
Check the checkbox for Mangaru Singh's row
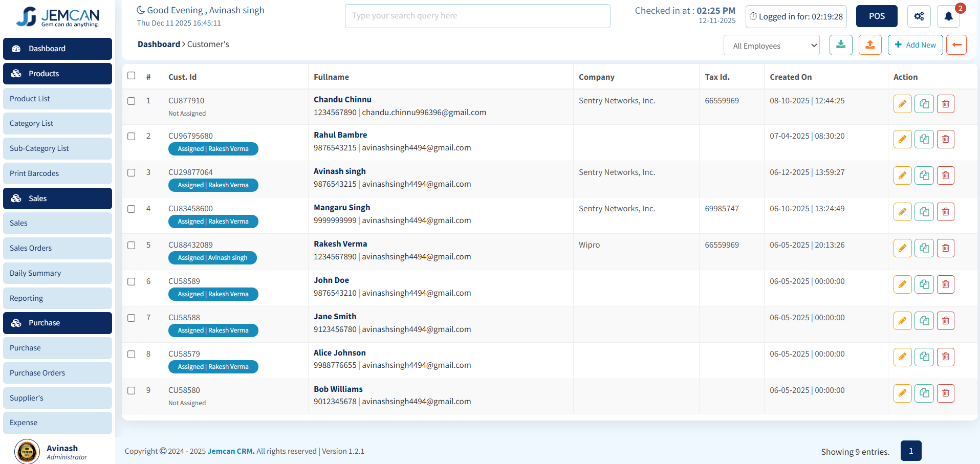(x=131, y=209)
